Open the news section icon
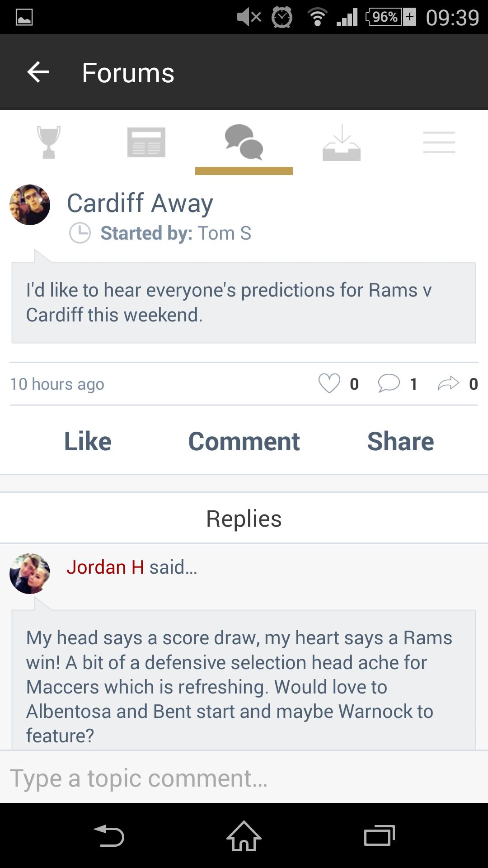The height and width of the screenshot is (868, 488). pos(146,142)
